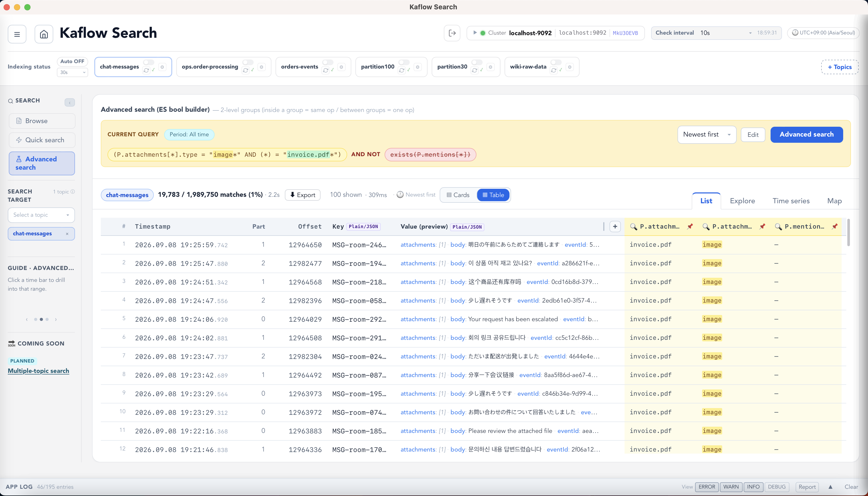Open the Newest first sort dropdown
Viewport: 868px width, 496px height.
(707, 134)
